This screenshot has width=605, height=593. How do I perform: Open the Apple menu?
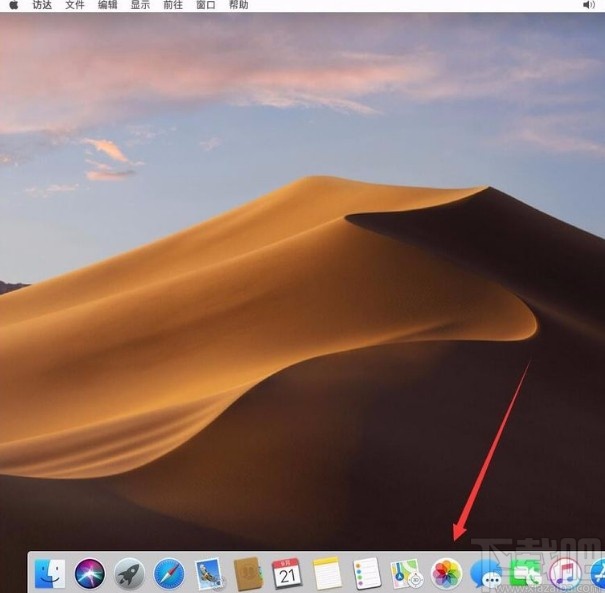(x=14, y=5)
